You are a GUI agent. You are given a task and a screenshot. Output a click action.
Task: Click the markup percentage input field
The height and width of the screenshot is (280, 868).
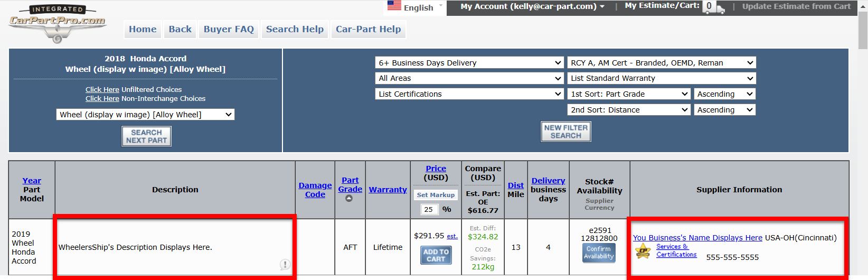(x=429, y=209)
